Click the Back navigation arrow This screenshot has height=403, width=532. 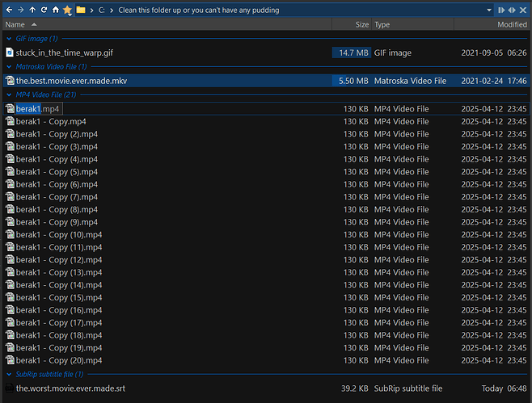[9, 10]
